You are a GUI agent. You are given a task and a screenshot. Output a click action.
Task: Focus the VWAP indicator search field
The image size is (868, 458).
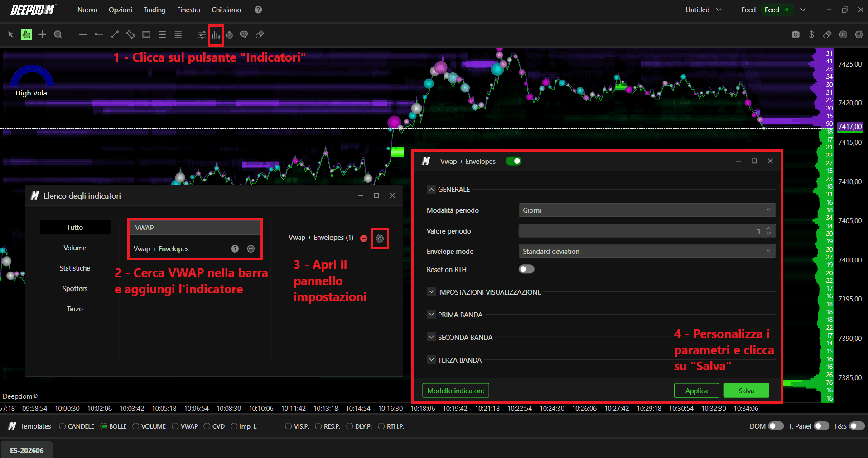(195, 228)
